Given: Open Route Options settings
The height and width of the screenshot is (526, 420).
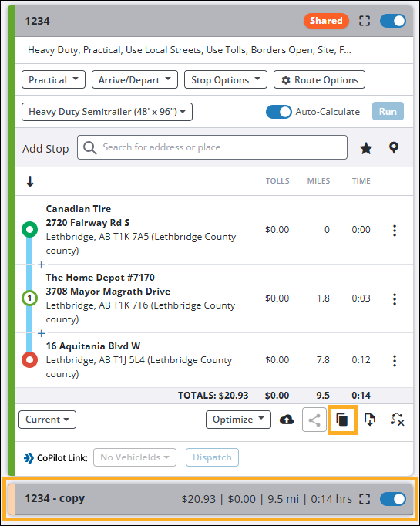Looking at the screenshot, I should point(320,80).
